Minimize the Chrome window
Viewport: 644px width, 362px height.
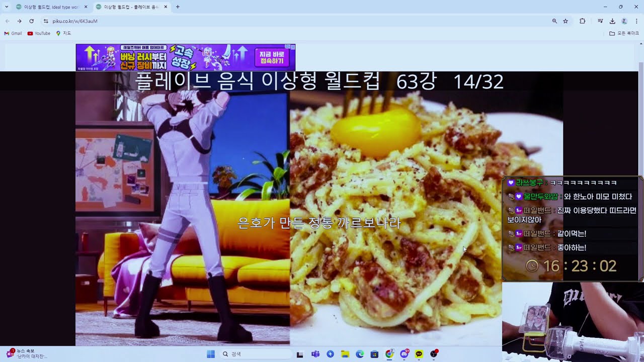coord(605,7)
